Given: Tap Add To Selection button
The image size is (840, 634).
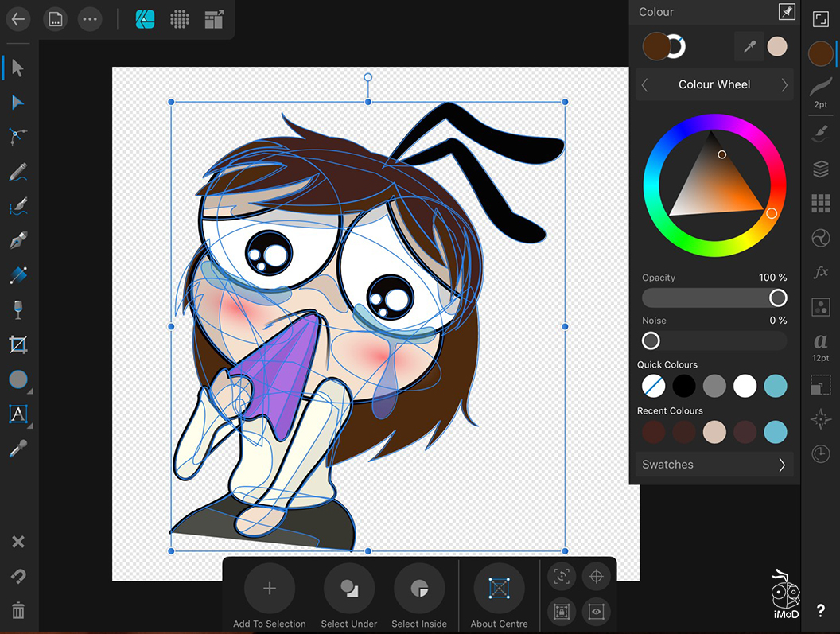Looking at the screenshot, I should pos(270,589).
